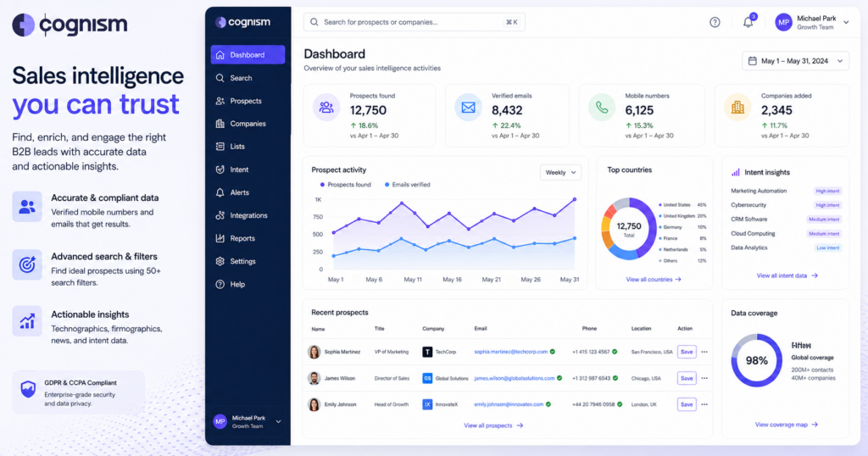This screenshot has height=456, width=868.
Task: Click the help circle icon in top bar
Action: tap(715, 22)
